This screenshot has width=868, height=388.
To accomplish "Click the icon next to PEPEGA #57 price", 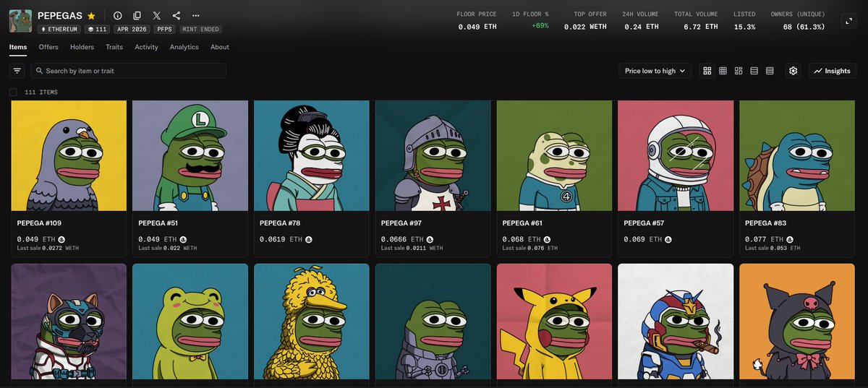I will coord(668,239).
